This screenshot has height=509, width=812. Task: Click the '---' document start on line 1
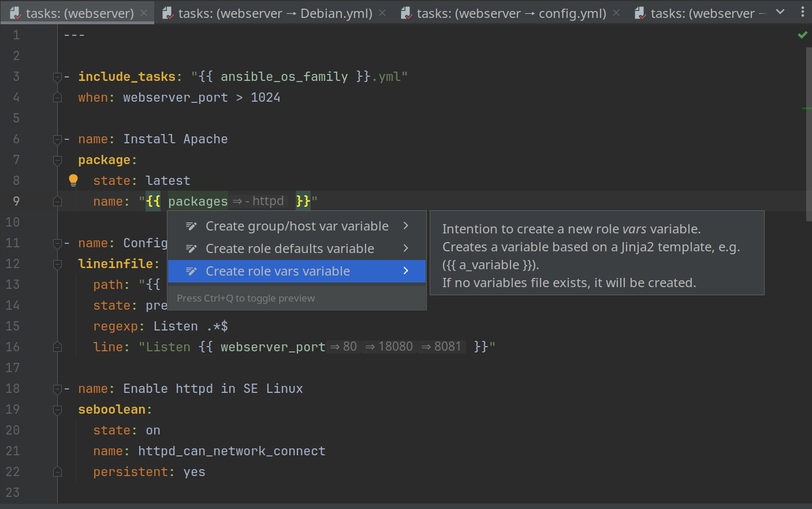[x=75, y=35]
